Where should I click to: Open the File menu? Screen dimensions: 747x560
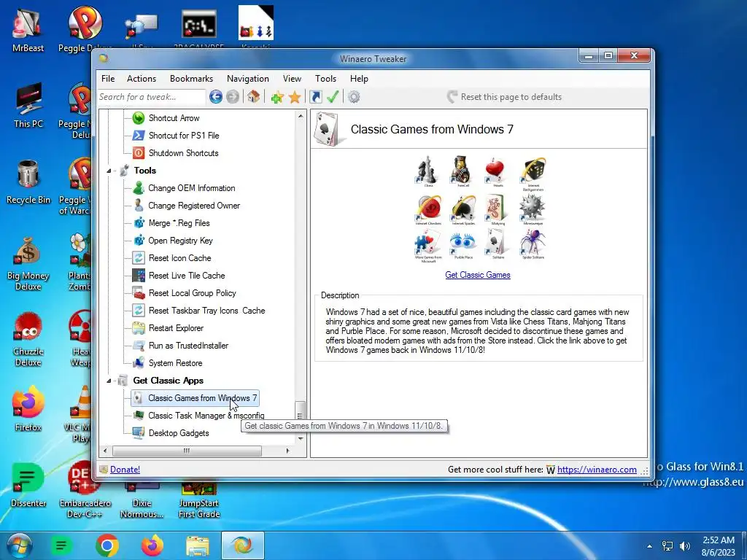(108, 79)
